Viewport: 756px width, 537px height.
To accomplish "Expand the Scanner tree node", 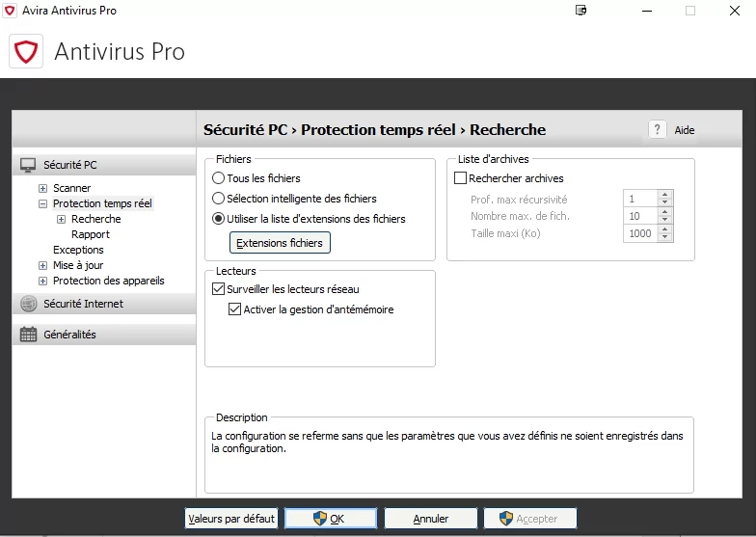I will tap(42, 188).
